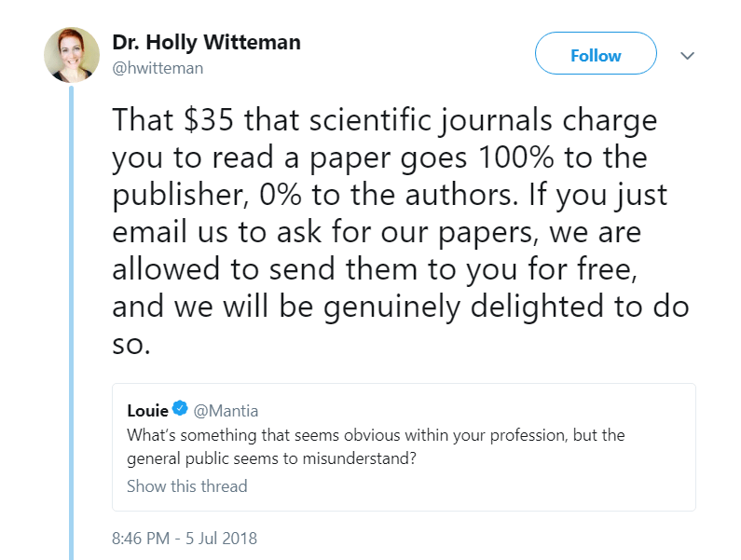Click the blue verified badge beside Louie
This screenshot has height=560, width=741.
tap(181, 408)
